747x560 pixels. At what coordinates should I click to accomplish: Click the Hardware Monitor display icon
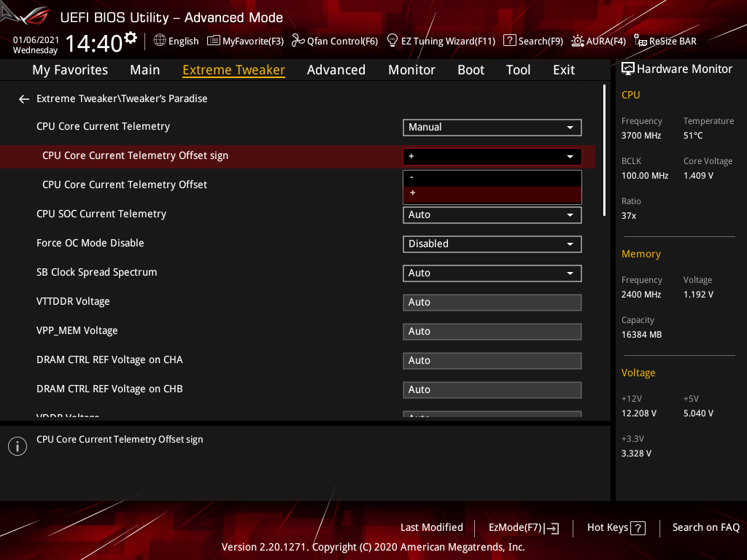pyautogui.click(x=628, y=69)
